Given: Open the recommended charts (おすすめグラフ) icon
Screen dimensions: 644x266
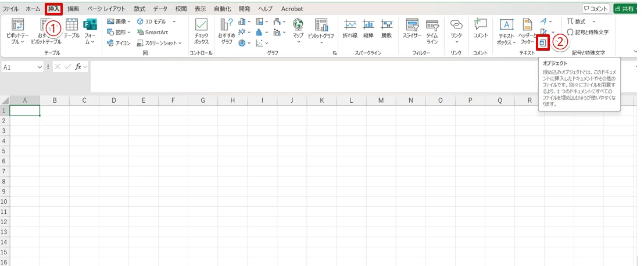Looking at the screenshot, I should pos(227,31).
